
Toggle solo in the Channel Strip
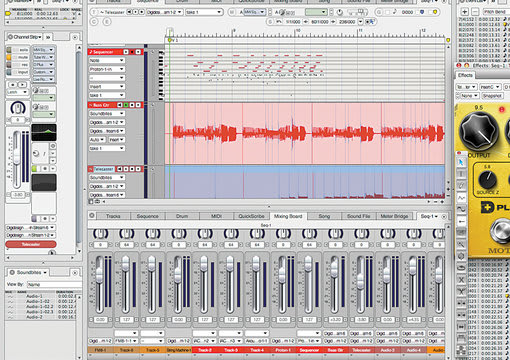coord(18,50)
